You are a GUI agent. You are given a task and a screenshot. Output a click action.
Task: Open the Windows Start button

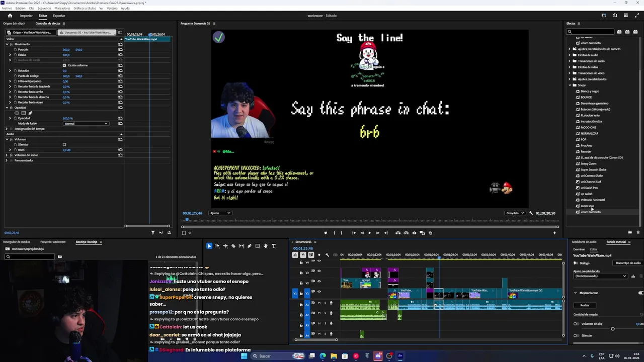click(244, 356)
